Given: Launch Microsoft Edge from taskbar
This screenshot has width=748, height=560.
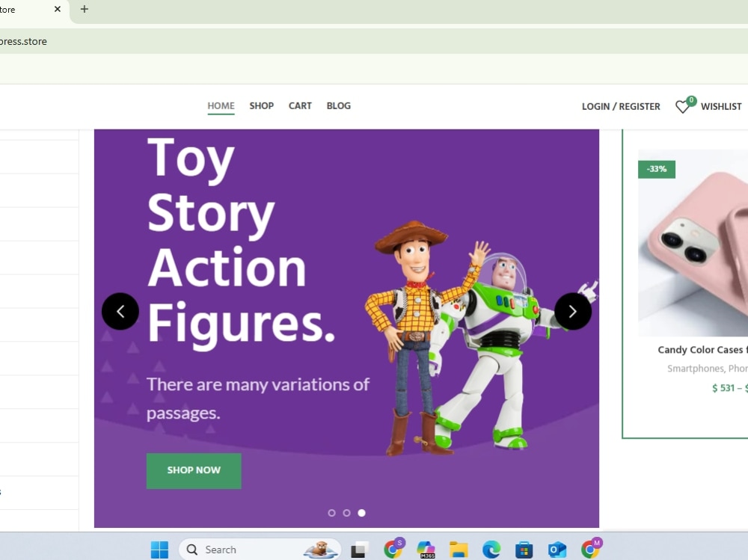Looking at the screenshot, I should pos(491,550).
